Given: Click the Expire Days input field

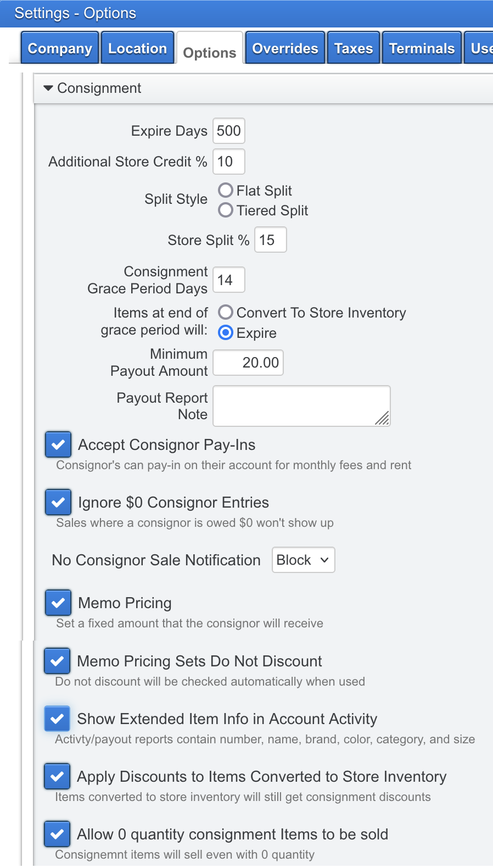Looking at the screenshot, I should click(228, 131).
